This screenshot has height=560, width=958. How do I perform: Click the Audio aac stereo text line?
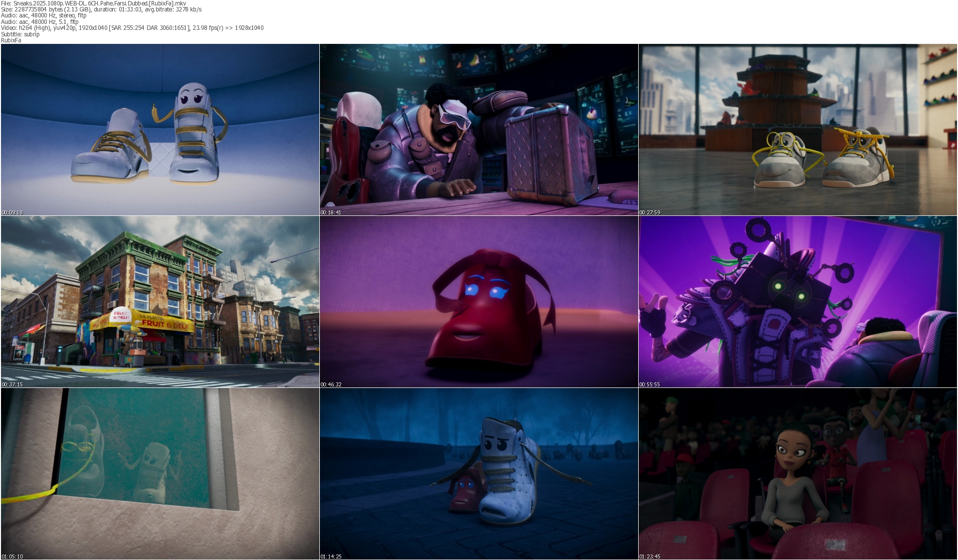tap(44, 15)
